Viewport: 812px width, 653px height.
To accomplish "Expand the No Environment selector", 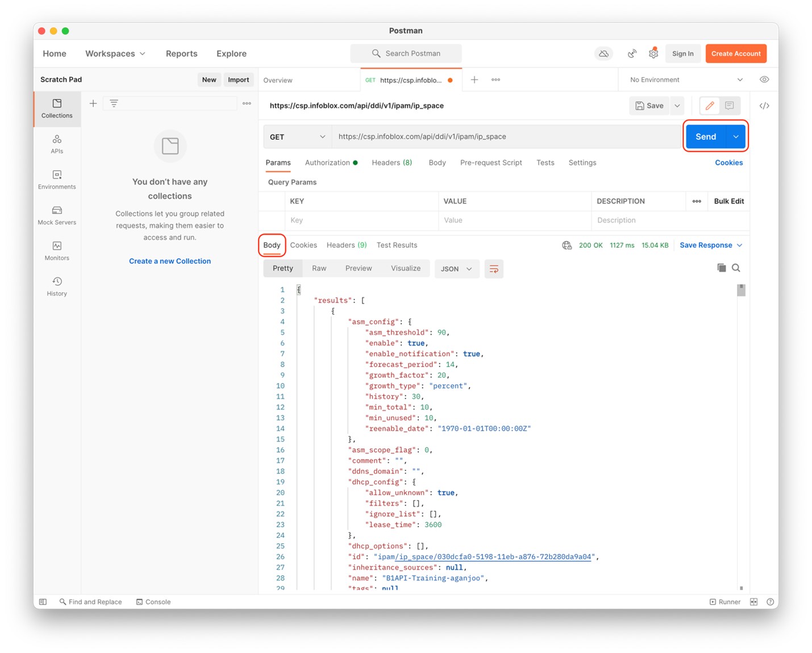I will click(x=686, y=80).
